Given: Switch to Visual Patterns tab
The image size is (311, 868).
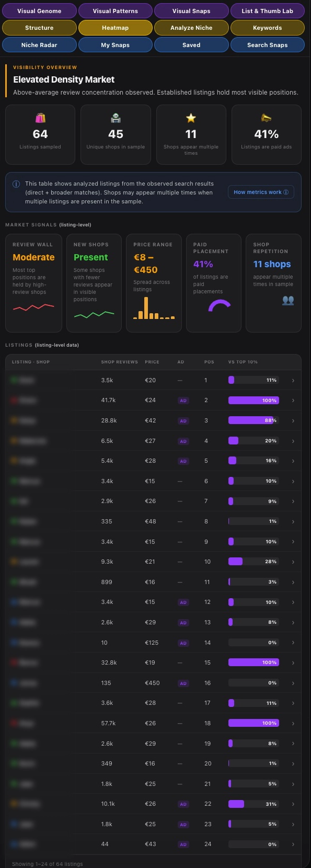Looking at the screenshot, I should [x=116, y=11].
